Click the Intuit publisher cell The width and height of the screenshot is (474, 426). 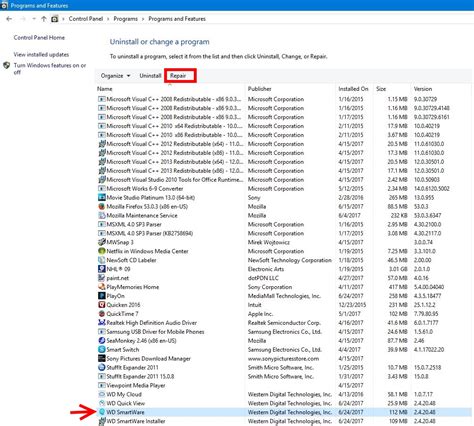(254, 305)
